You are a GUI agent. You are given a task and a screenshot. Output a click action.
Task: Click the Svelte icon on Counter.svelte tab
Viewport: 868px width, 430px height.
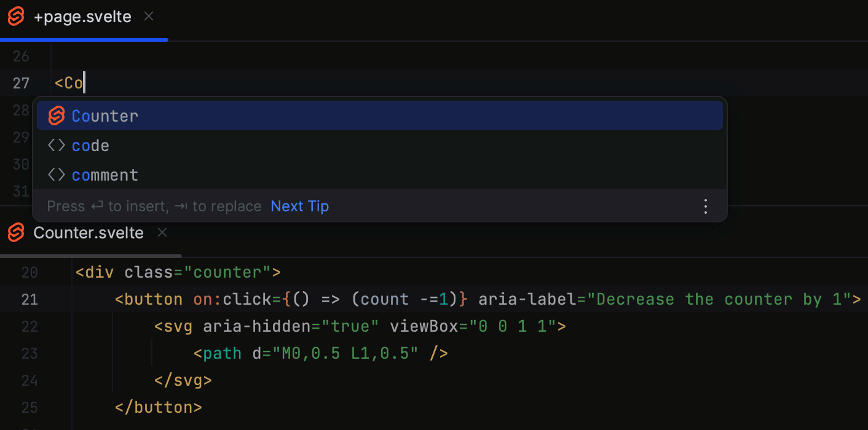click(x=15, y=233)
